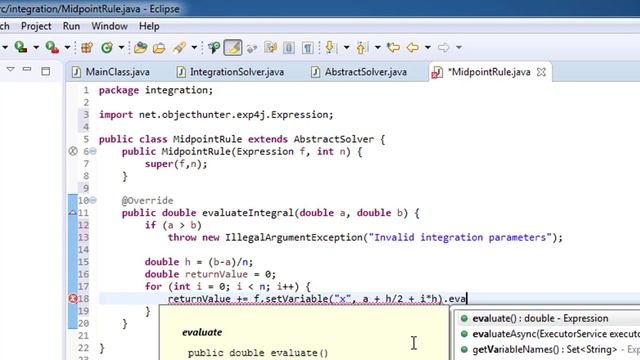Open the Help menu
This screenshot has width=640, height=360.
tap(149, 26)
